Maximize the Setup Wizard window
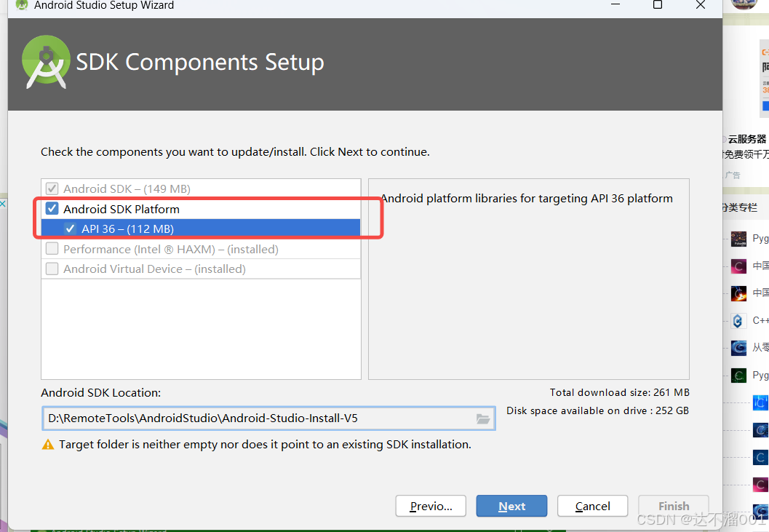The width and height of the screenshot is (769, 532). (x=658, y=5)
